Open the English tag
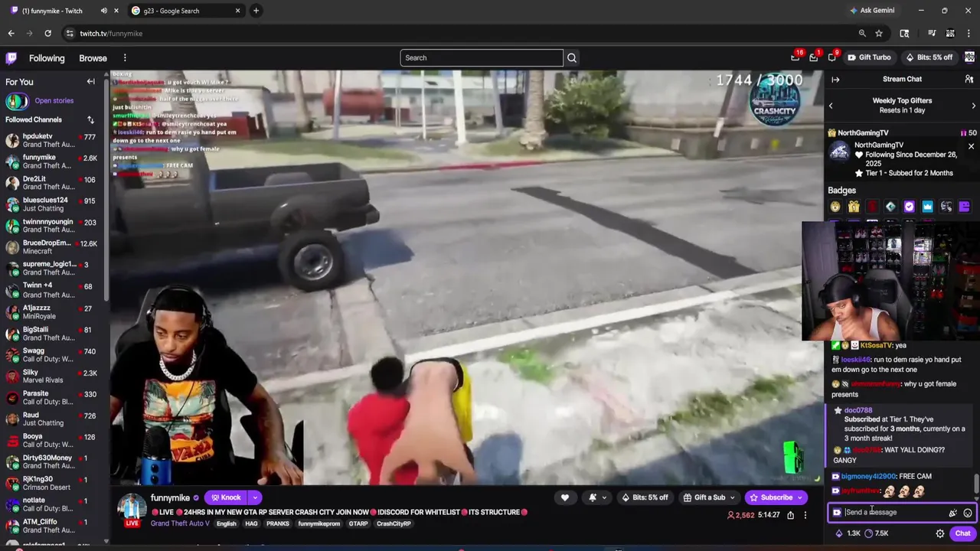 click(x=226, y=524)
